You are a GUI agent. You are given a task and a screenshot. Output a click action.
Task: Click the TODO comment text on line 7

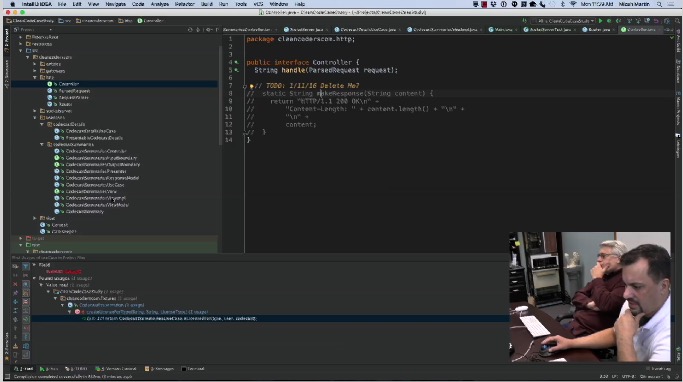click(308, 86)
